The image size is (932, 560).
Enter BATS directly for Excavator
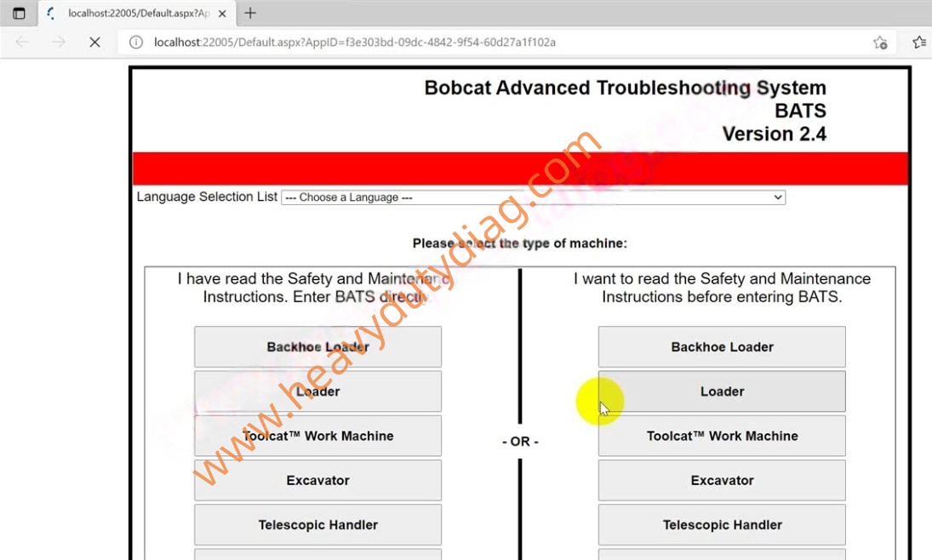[x=317, y=480]
